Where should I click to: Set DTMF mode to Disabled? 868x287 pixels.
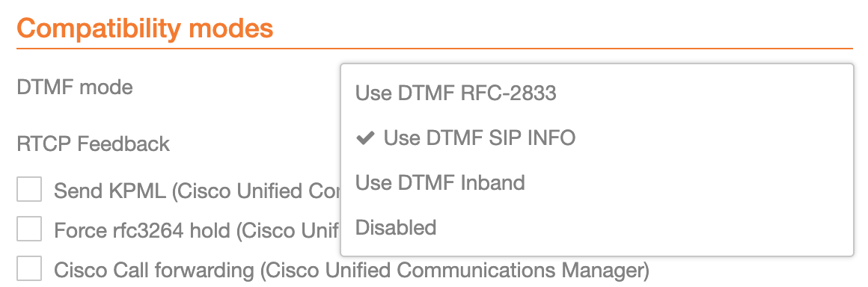coord(597,227)
